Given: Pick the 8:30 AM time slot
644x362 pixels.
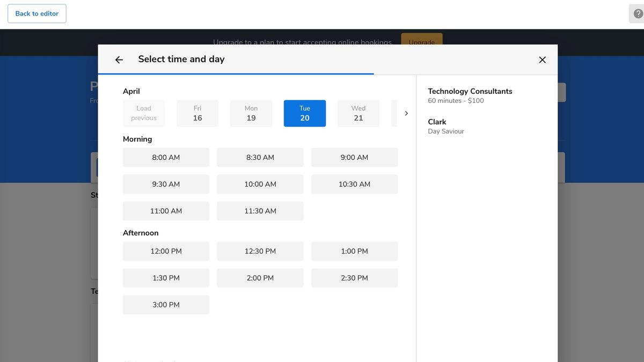Looking at the screenshot, I should point(260,157).
